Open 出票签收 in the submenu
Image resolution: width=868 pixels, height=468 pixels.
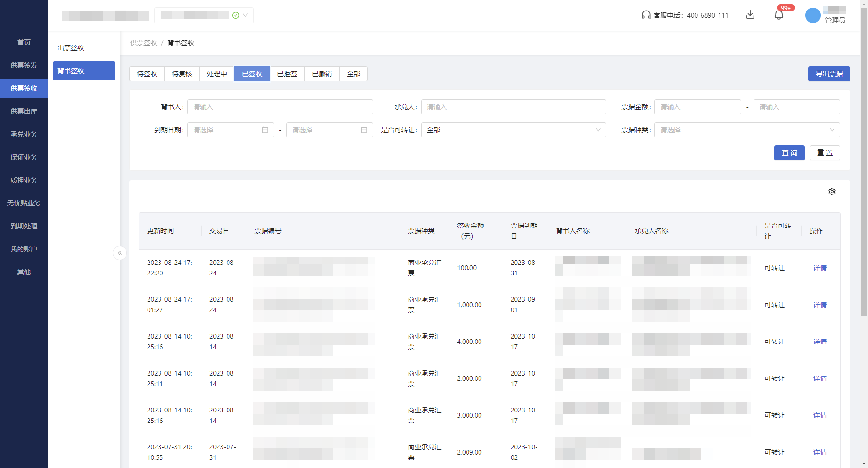tap(70, 47)
